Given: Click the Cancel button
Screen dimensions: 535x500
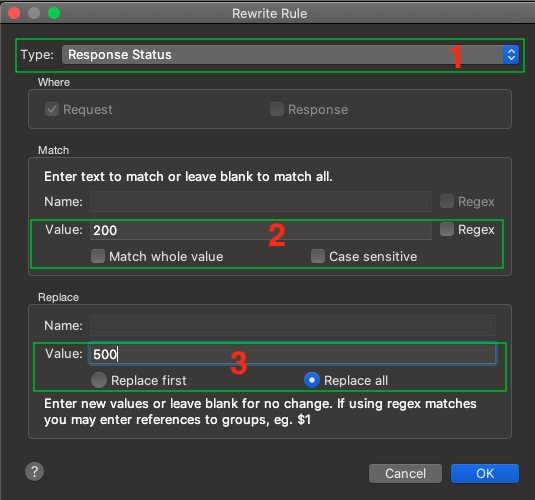Looking at the screenshot, I should click(x=405, y=473).
